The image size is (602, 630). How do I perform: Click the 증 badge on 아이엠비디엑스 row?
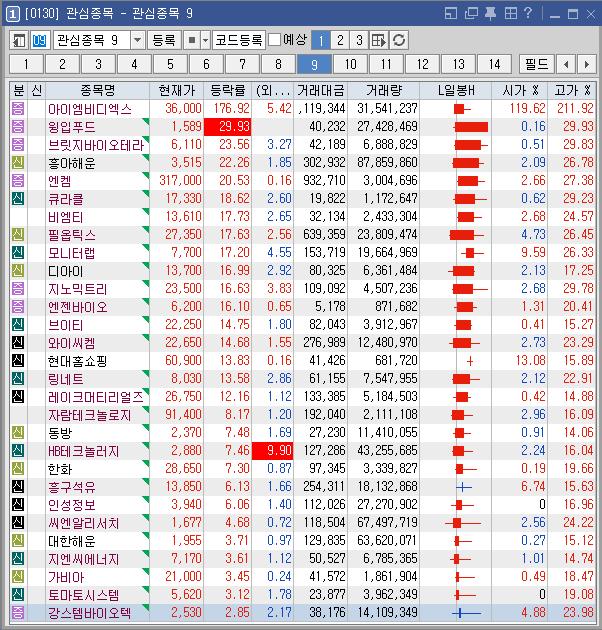click(x=18, y=109)
